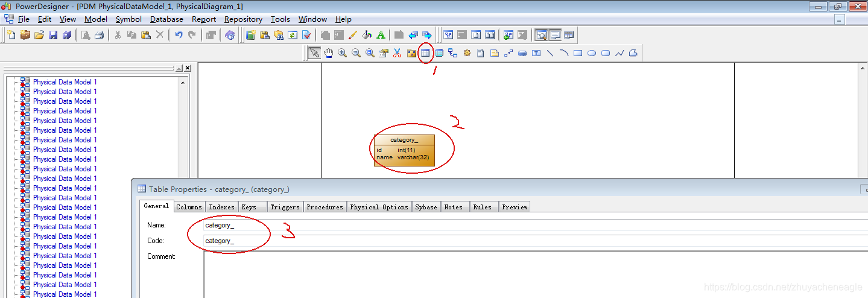
Task: Select the Polygon drawing tool
Action: [633, 53]
